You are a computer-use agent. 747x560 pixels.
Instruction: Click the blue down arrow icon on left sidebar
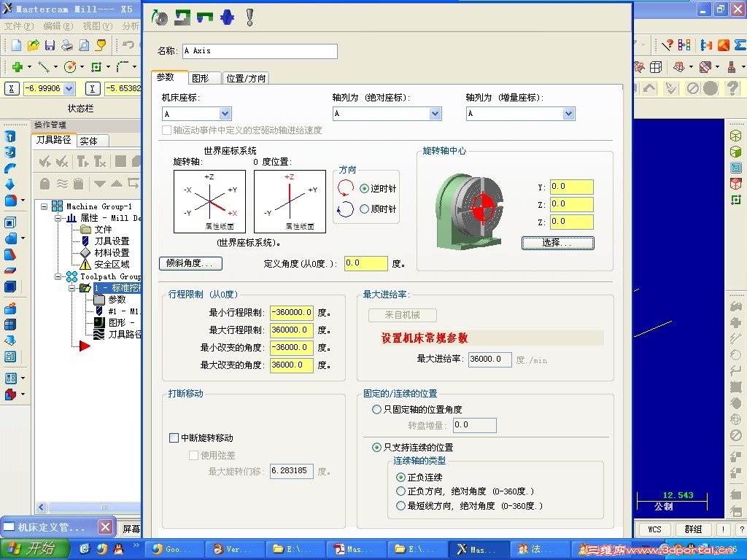click(x=10, y=184)
